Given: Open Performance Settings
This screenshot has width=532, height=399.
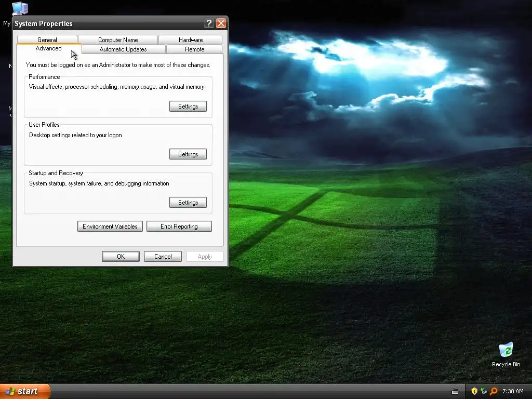Looking at the screenshot, I should 188,106.
